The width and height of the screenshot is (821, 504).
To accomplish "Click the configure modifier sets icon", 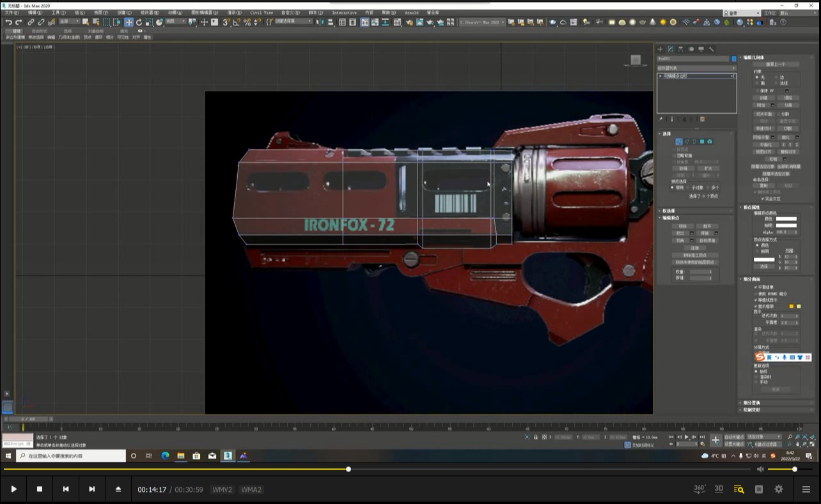I will coord(702,119).
